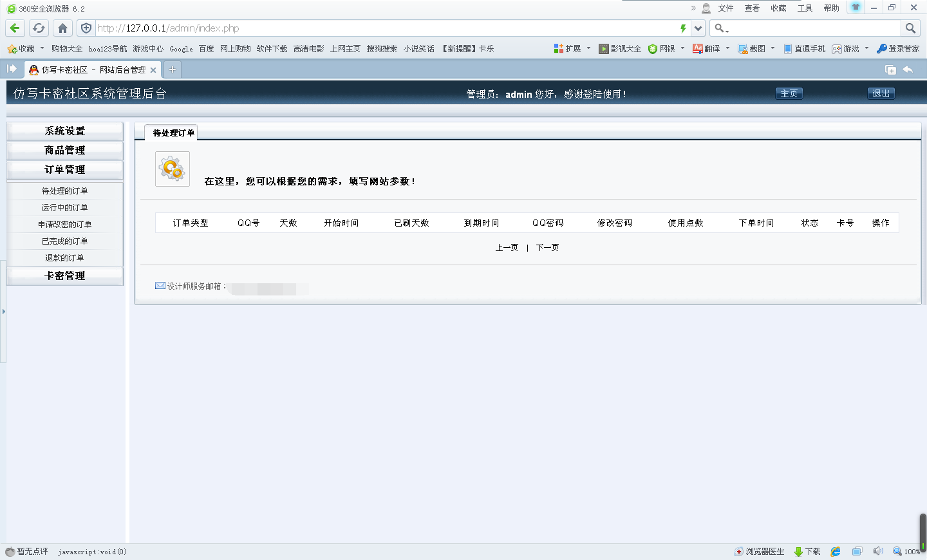Open 百度 bookmark
Screen dimensions: 927x560
(206, 49)
